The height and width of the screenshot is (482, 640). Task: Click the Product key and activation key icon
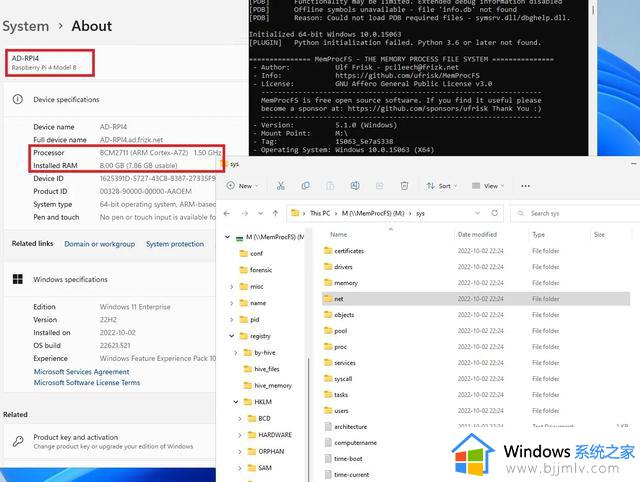pos(18,441)
